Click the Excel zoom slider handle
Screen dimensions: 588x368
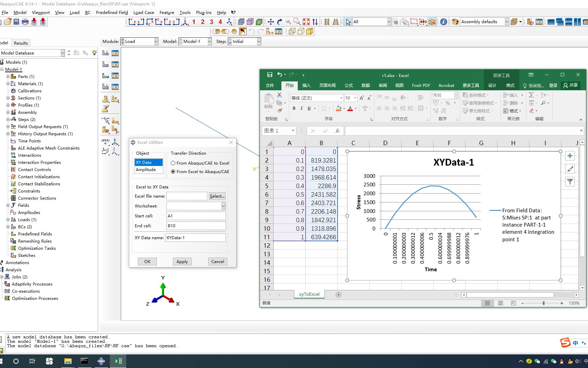tap(543, 303)
